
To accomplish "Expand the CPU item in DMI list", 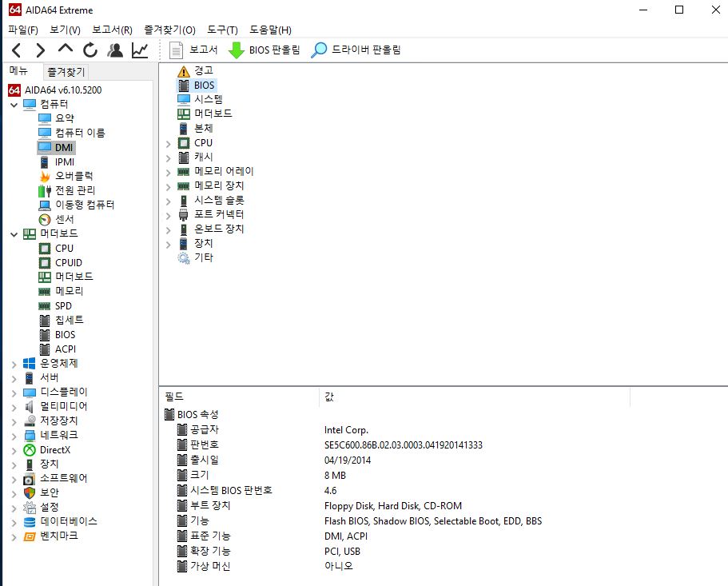I will point(169,143).
